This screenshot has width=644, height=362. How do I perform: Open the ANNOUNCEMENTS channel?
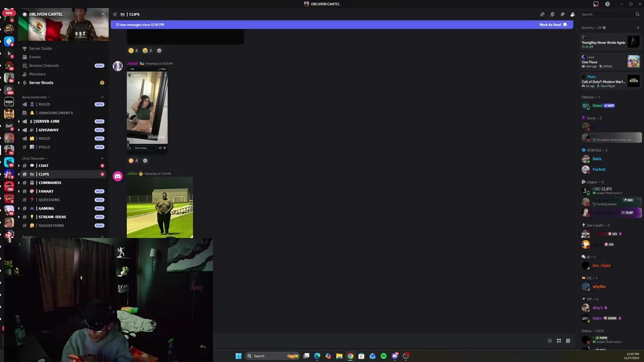(x=63, y=113)
